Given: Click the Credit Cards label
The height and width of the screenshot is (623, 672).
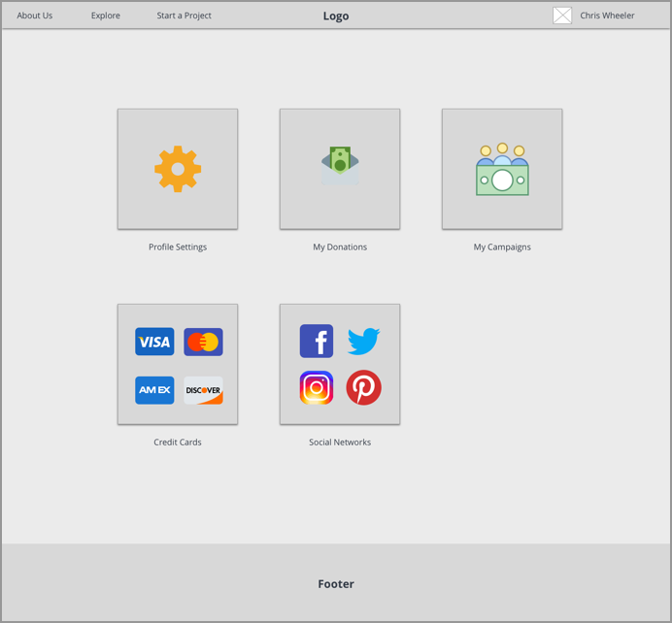Looking at the screenshot, I should (x=178, y=442).
